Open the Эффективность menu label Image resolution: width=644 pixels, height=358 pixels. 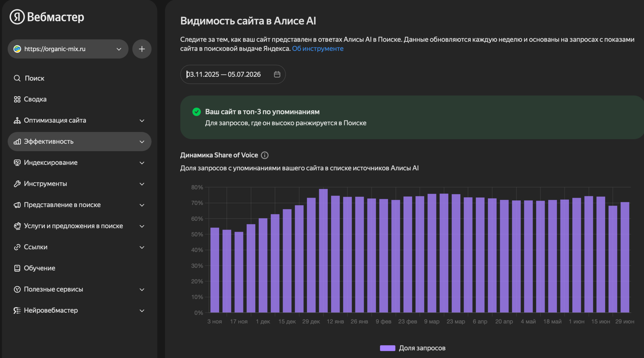(49, 141)
